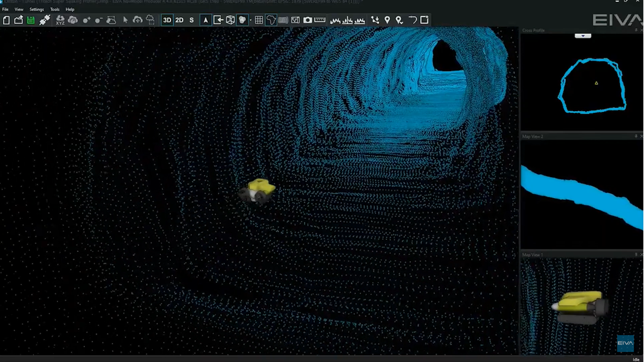The width and height of the screenshot is (644, 362).
Task: Click the route with down-arrow icon
Action: point(375,20)
